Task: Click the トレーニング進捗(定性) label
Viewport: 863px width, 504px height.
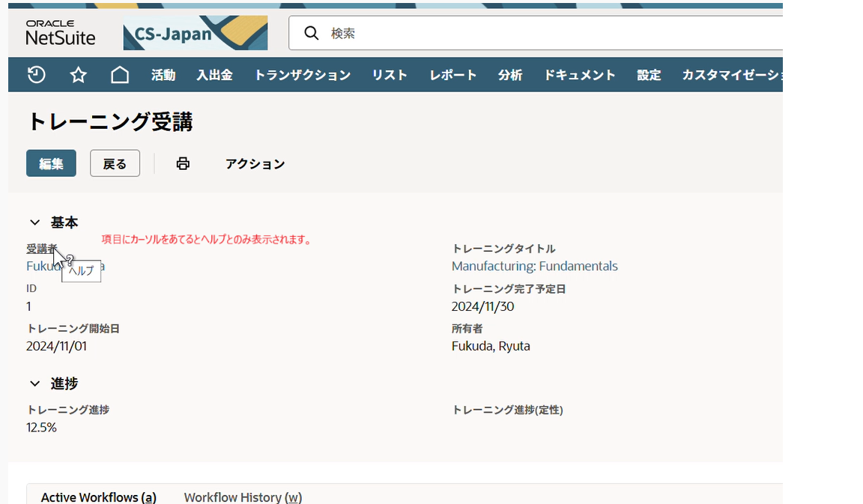Action: click(507, 410)
